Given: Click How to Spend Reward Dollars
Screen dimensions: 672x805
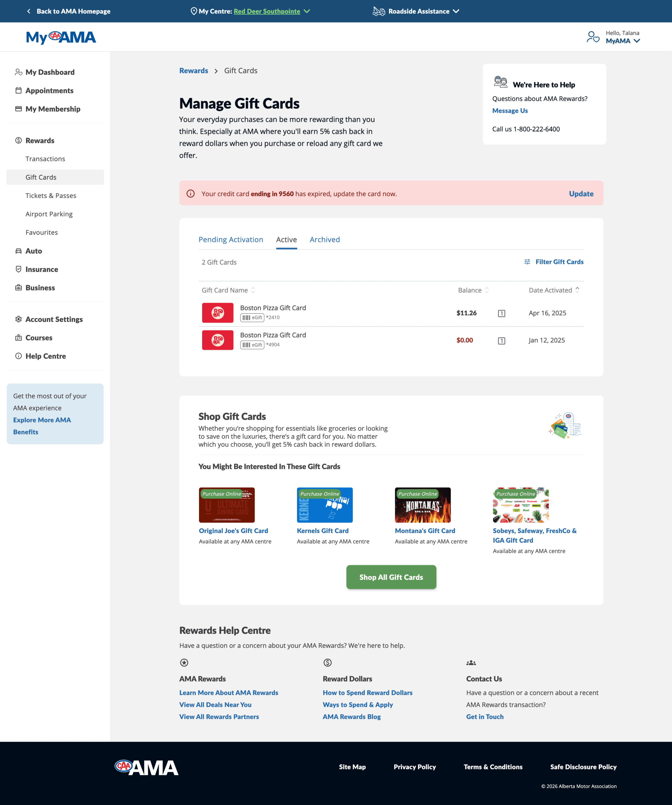Looking at the screenshot, I should [367, 693].
